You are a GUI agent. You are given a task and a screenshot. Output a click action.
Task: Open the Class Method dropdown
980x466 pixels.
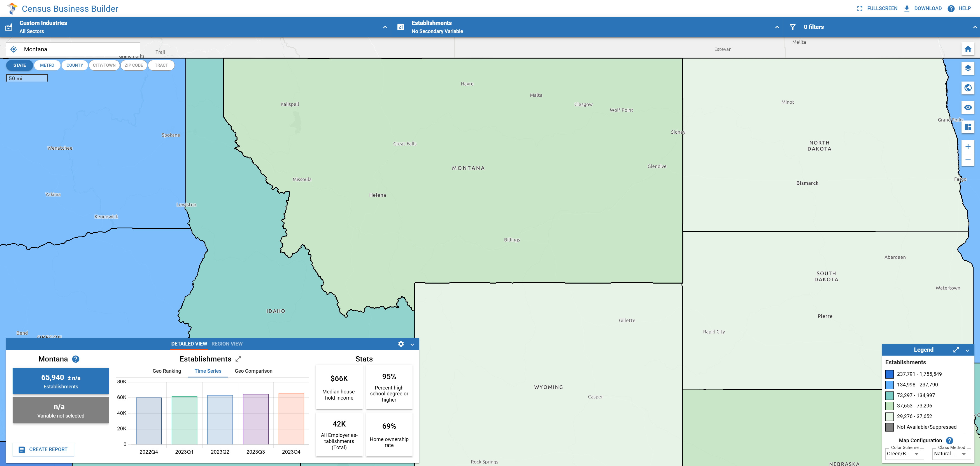[x=951, y=454]
